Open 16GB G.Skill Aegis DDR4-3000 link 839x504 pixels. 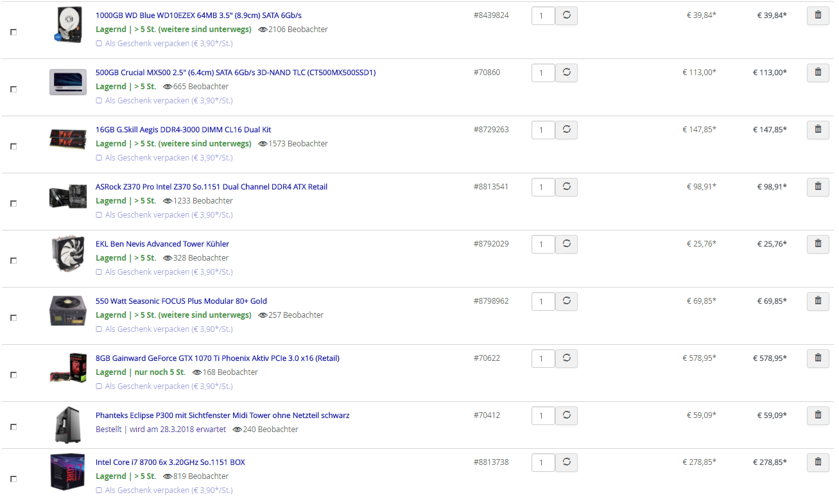coord(184,130)
